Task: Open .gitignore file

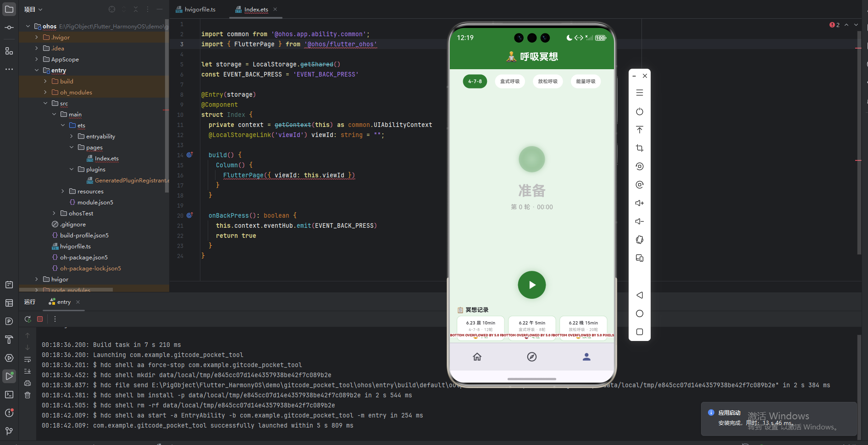Action: 69,224
